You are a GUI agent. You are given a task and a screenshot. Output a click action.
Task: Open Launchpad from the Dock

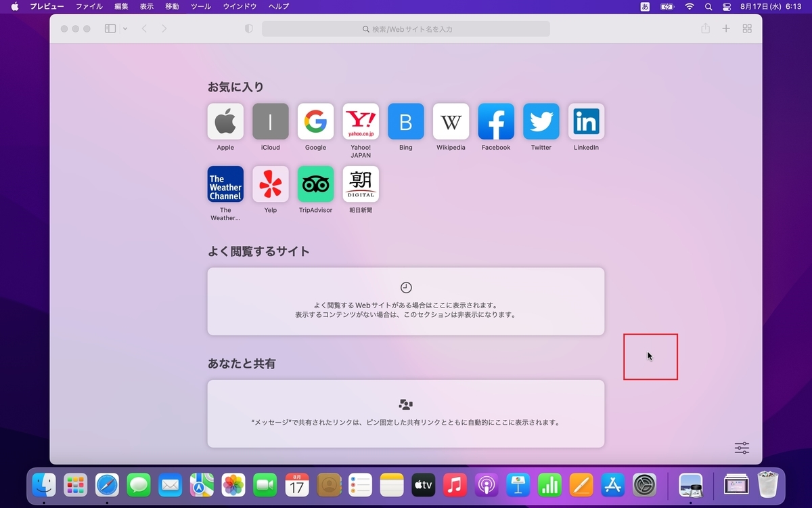[75, 484]
